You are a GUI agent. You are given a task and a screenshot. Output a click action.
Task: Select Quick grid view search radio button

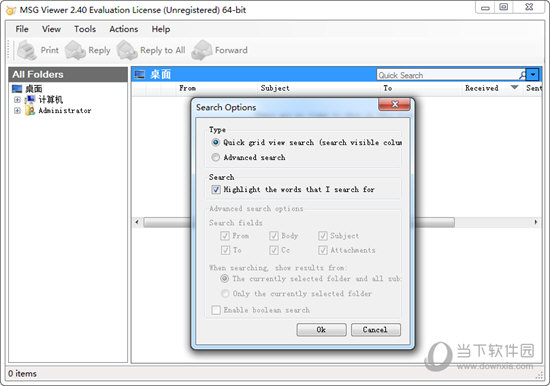click(x=216, y=142)
